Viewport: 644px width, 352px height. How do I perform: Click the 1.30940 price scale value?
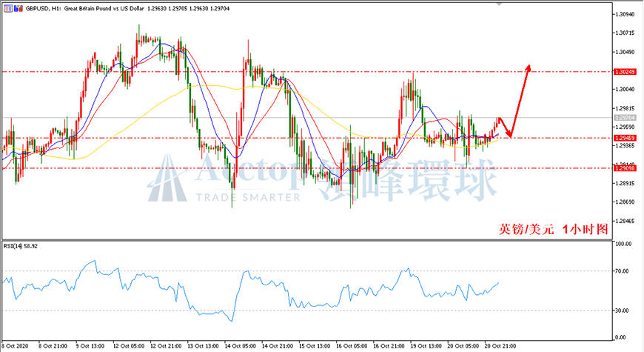coord(625,14)
